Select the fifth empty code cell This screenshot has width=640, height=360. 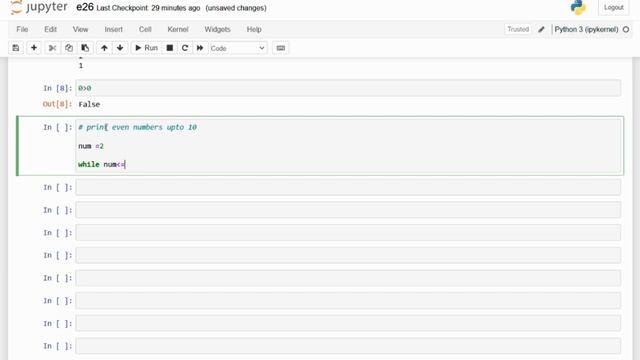click(348, 278)
